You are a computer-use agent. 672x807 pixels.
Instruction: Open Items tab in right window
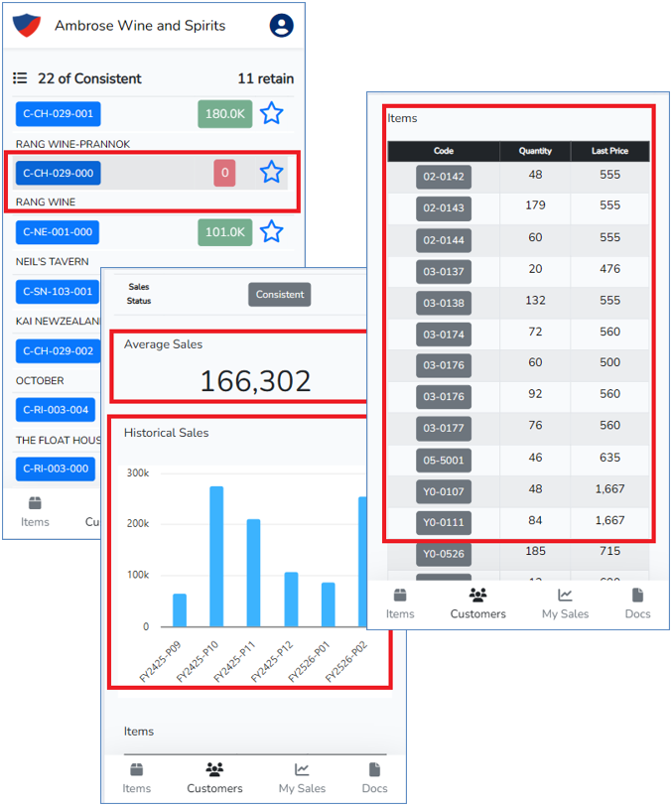point(400,605)
